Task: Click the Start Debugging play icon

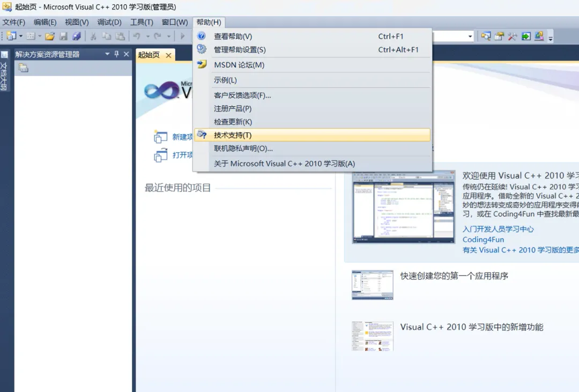Action: tap(182, 36)
